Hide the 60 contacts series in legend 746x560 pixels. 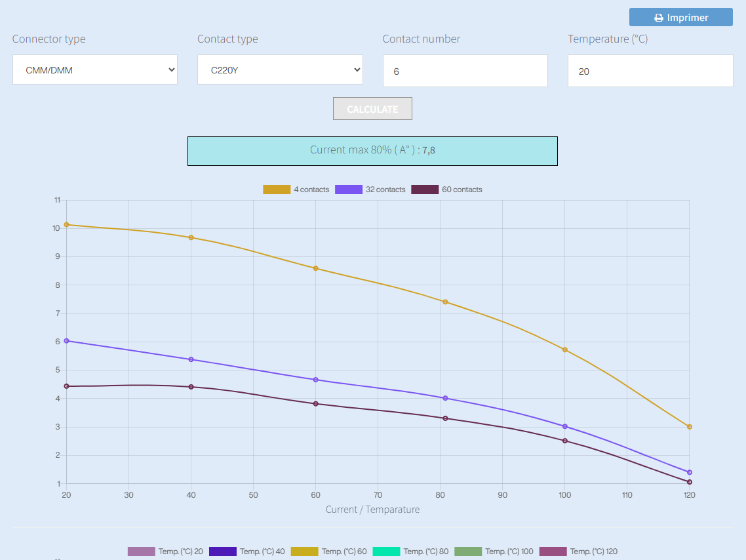(425, 190)
